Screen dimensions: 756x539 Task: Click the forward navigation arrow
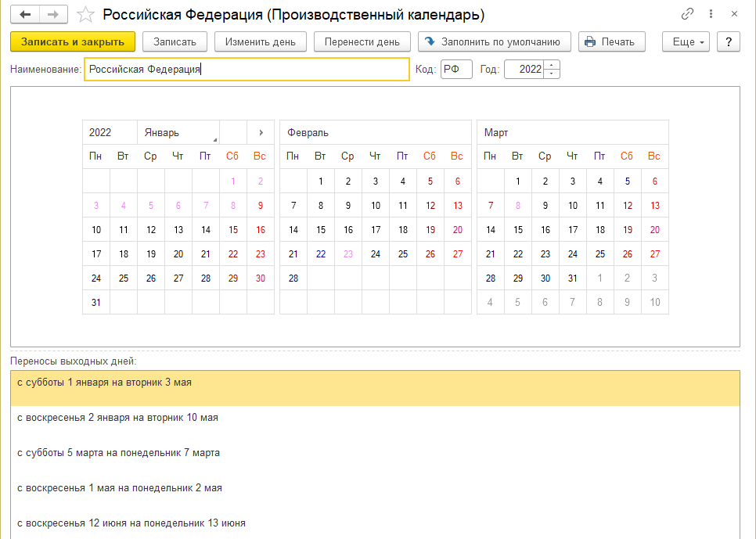[53, 15]
